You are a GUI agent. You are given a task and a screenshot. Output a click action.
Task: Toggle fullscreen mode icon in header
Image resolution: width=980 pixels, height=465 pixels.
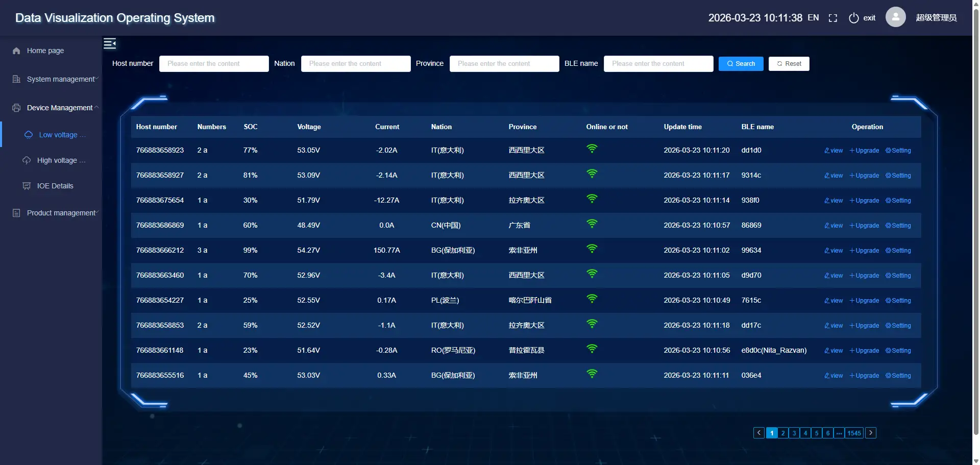click(x=833, y=18)
